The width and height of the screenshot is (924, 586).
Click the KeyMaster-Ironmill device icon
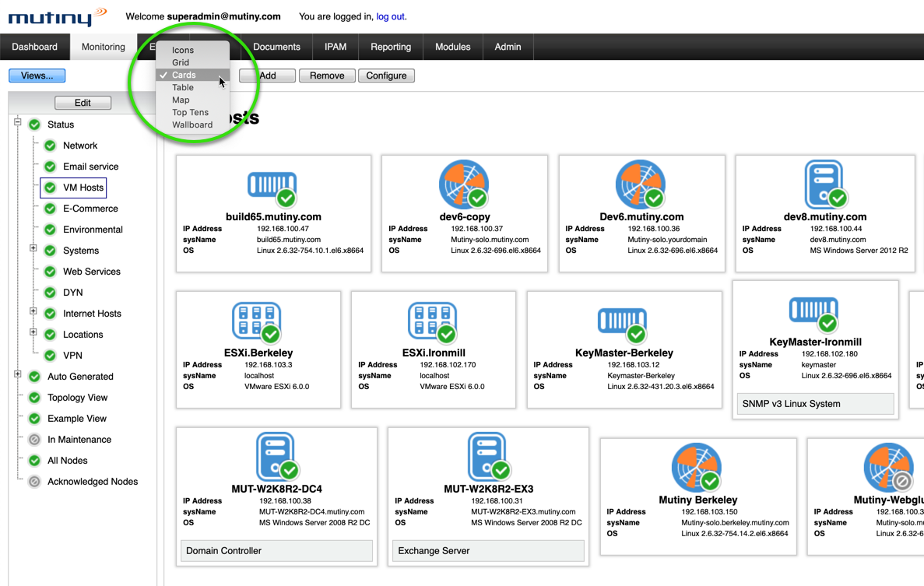[x=813, y=314]
